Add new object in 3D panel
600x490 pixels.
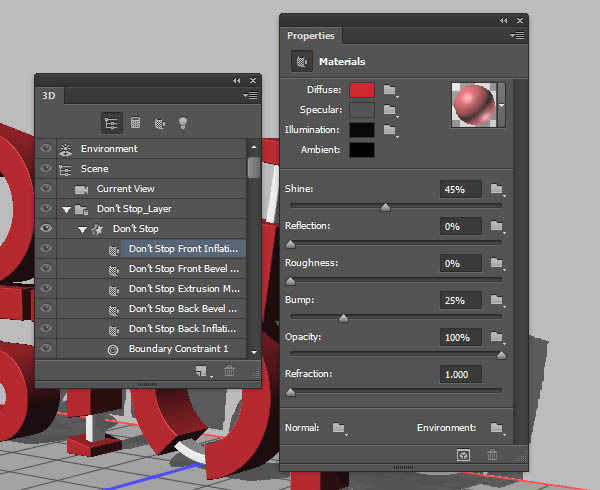coord(202,371)
